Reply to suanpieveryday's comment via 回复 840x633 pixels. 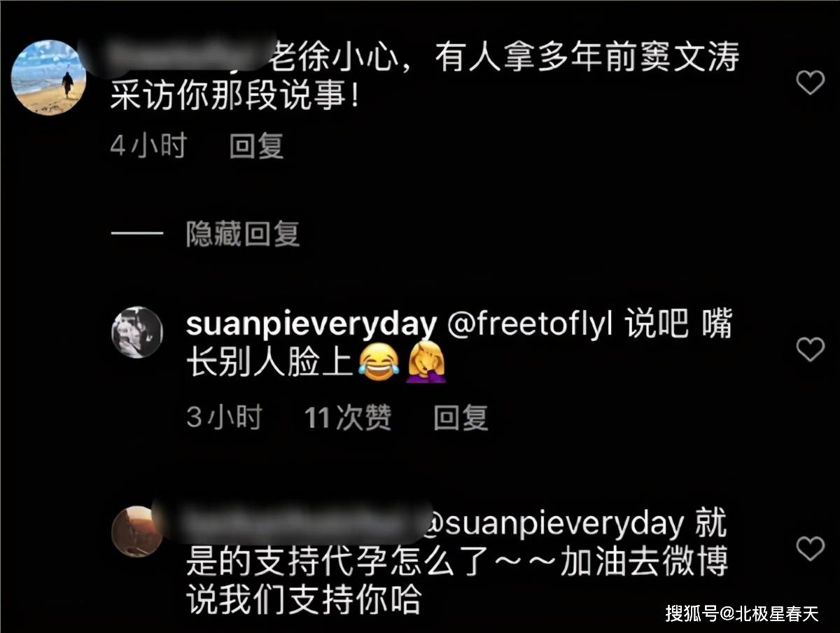click(460, 418)
